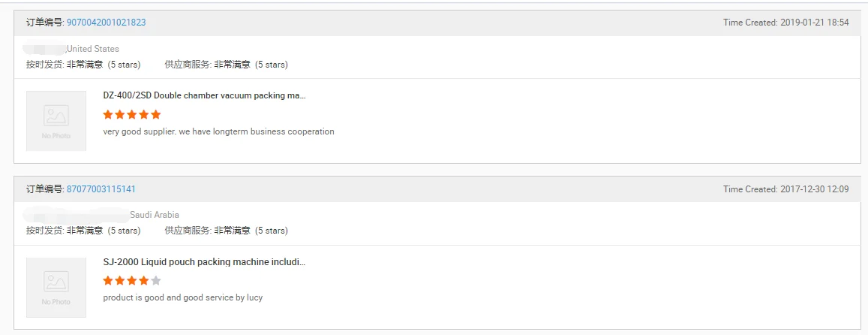Select the 'very good supplier' review comment
Viewport: 868px width, 335px height.
[218, 131]
